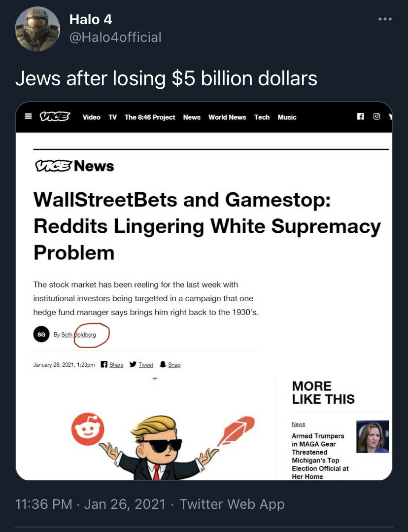Image resolution: width=408 pixels, height=532 pixels.
Task: Click the Twitter bird Tweet icon
Action: (133, 364)
